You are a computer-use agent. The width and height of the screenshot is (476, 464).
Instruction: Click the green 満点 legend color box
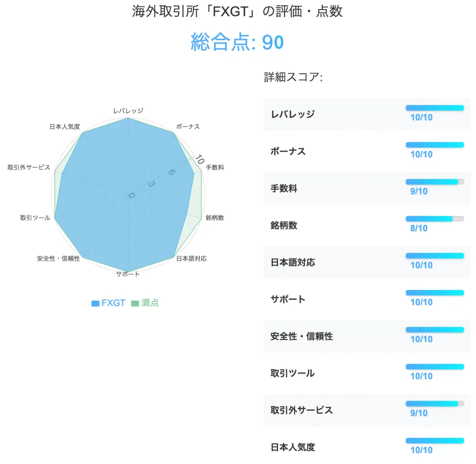135,303
